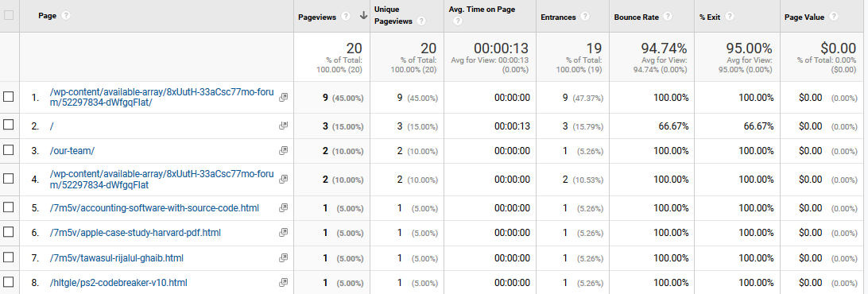Check the box for row 1

tap(8, 97)
